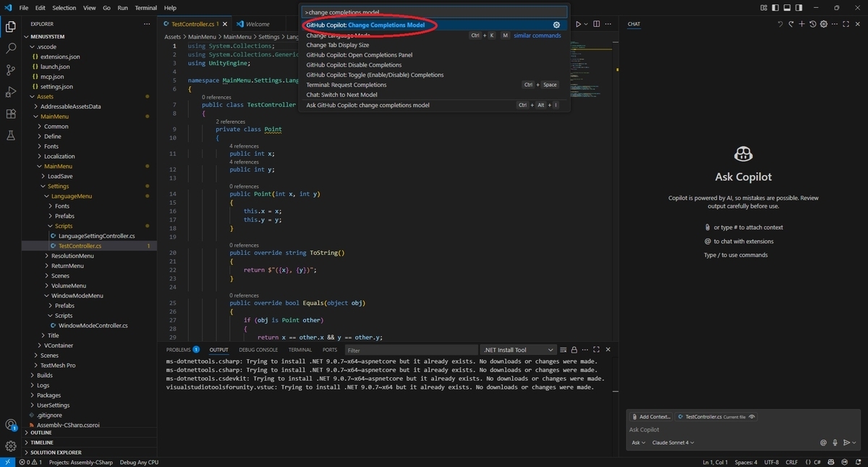Expand the TIMELINE section
868x467 pixels.
[90, 442]
